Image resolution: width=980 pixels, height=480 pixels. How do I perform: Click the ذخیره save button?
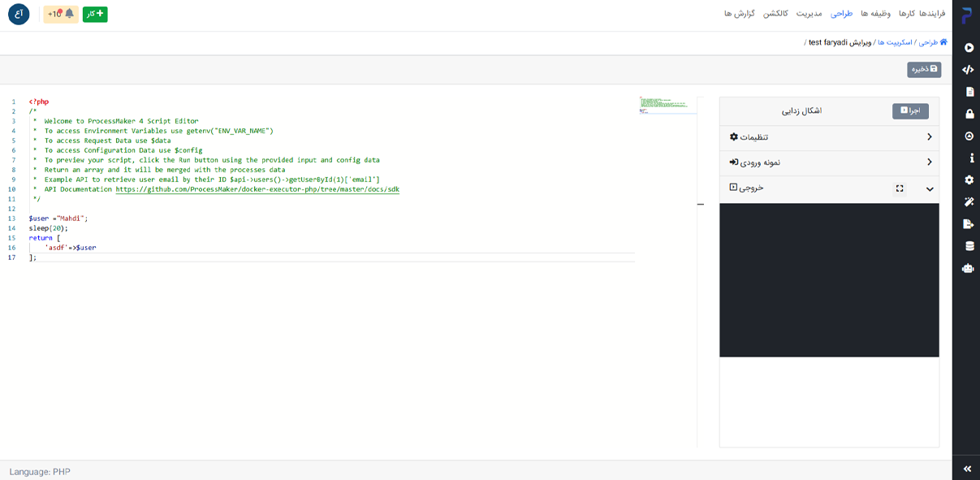(924, 70)
